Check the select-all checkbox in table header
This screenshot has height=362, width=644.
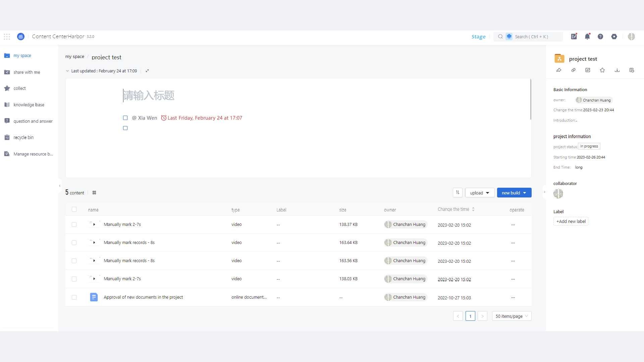(74, 209)
